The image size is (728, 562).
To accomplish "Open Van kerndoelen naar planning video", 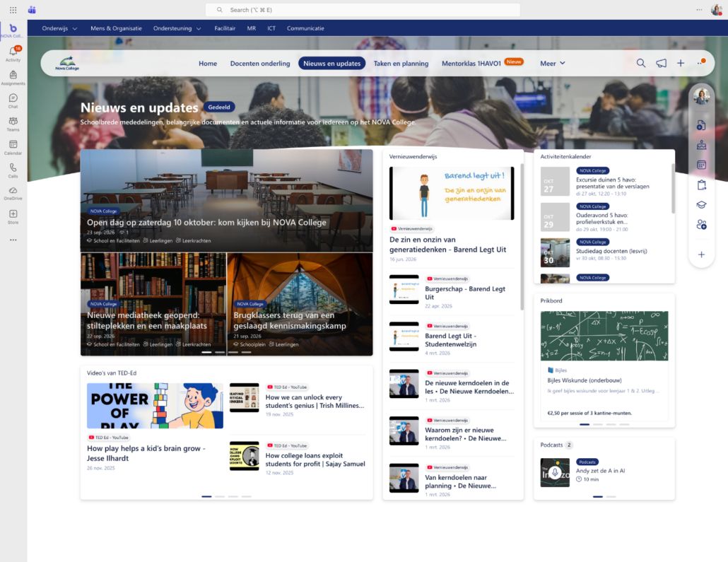I will tap(452, 481).
